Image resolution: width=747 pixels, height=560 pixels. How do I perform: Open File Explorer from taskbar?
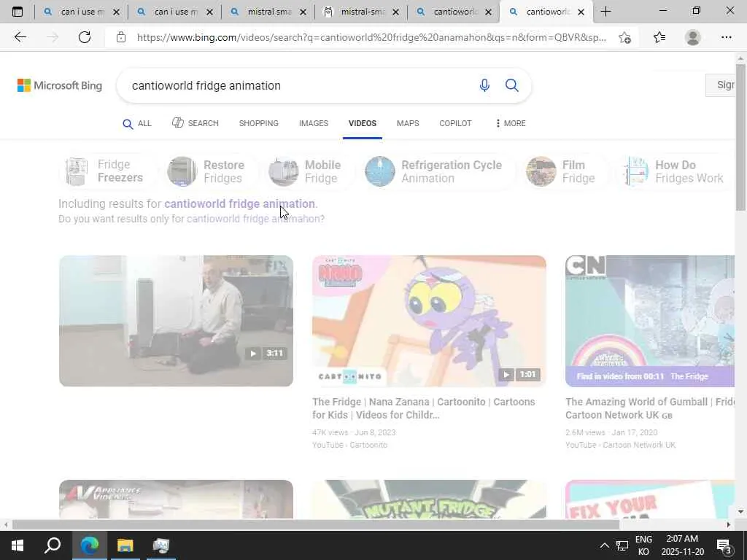pos(125,545)
